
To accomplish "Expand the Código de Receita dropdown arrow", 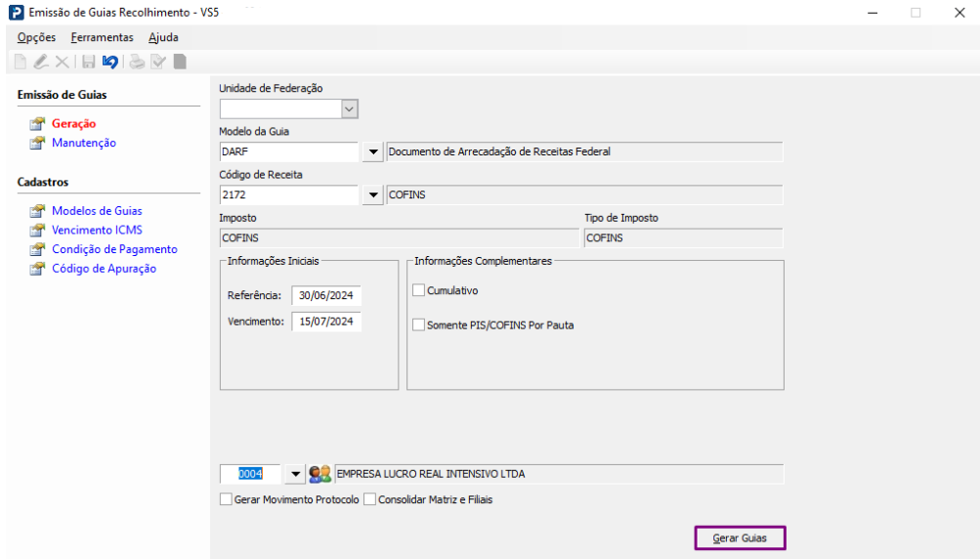I will 372,195.
